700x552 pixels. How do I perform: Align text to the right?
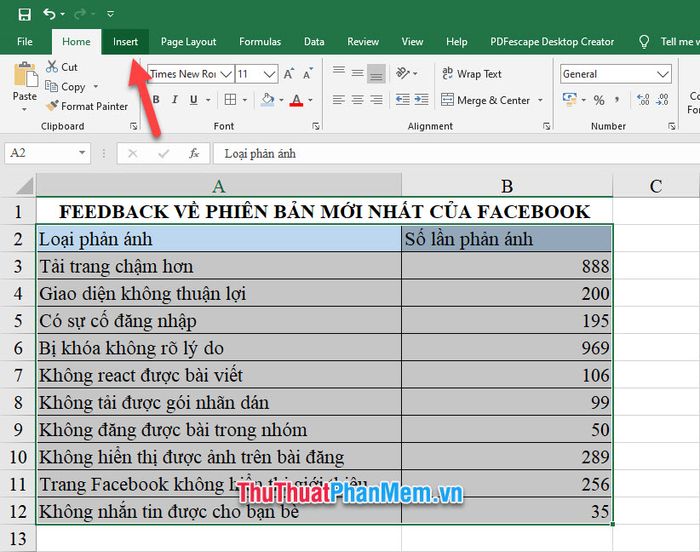(x=376, y=100)
